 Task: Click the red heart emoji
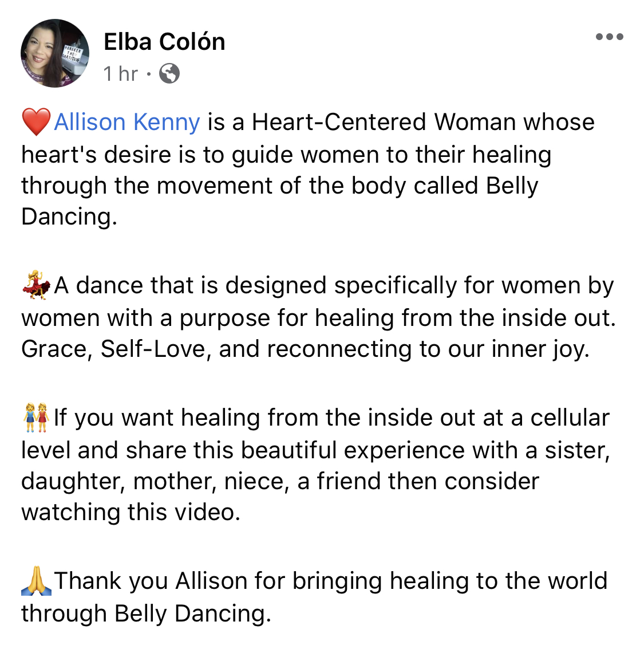point(36,122)
